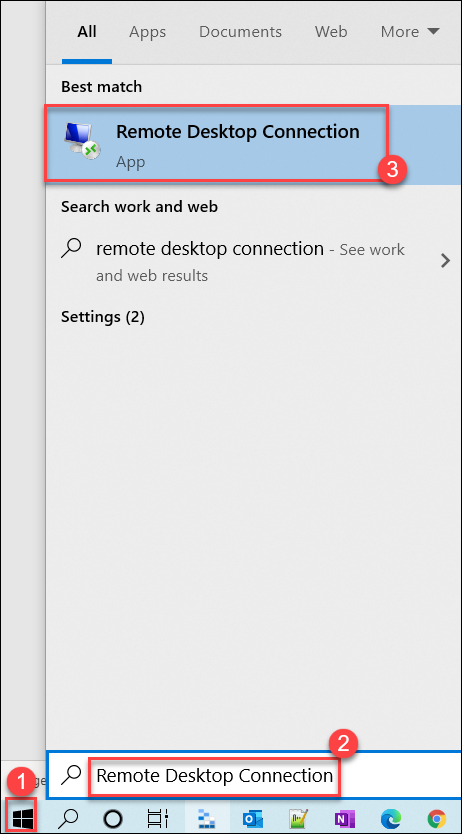462x834 pixels.
Task: Open the Windows Start button
Action: click(21, 816)
